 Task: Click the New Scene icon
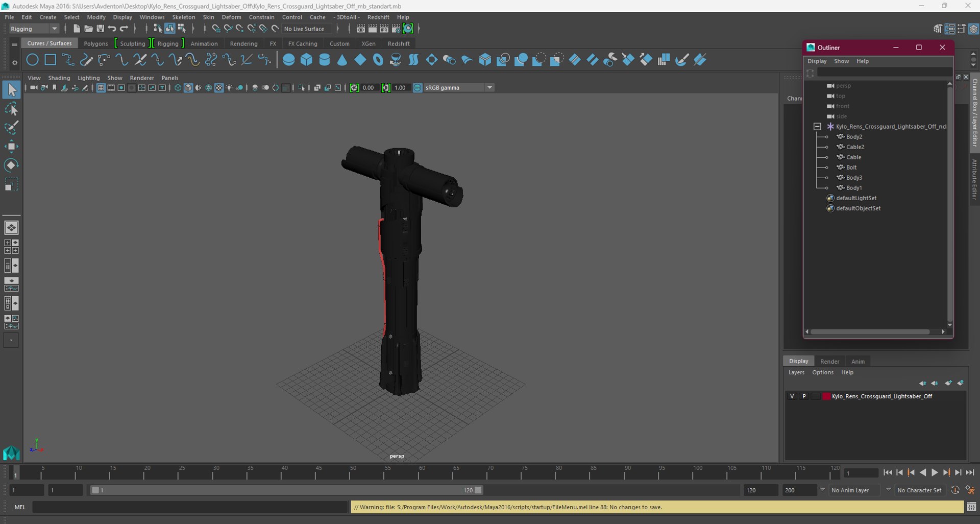coord(76,29)
